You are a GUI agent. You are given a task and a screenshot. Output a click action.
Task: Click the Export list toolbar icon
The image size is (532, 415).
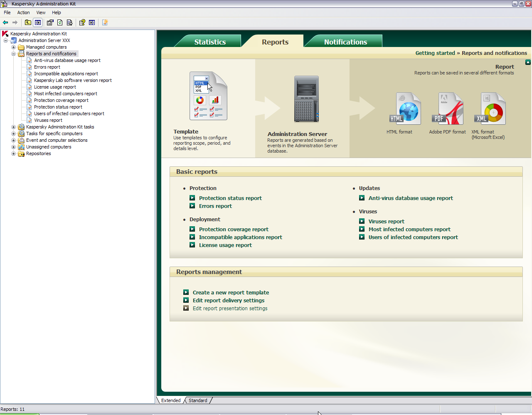[x=69, y=22]
